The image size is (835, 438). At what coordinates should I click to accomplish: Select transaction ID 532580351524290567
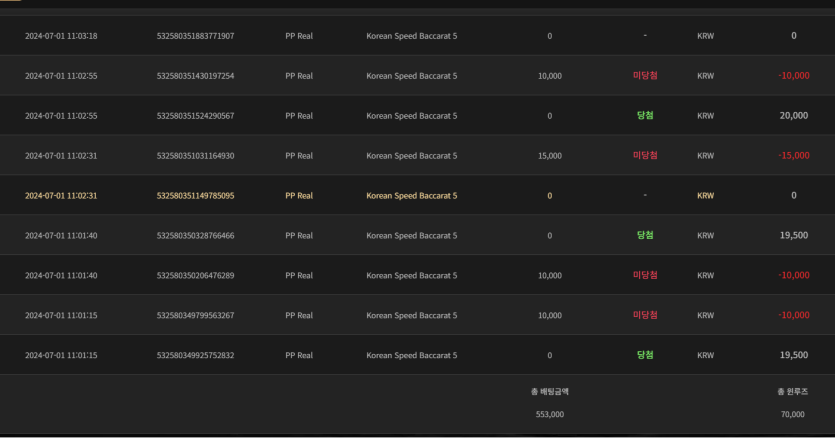coord(195,116)
